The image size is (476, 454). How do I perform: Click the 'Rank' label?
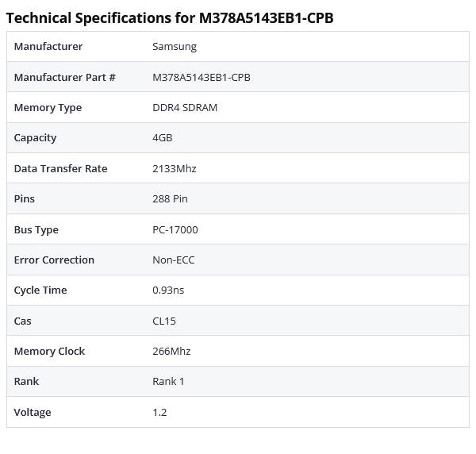pyautogui.click(x=26, y=381)
